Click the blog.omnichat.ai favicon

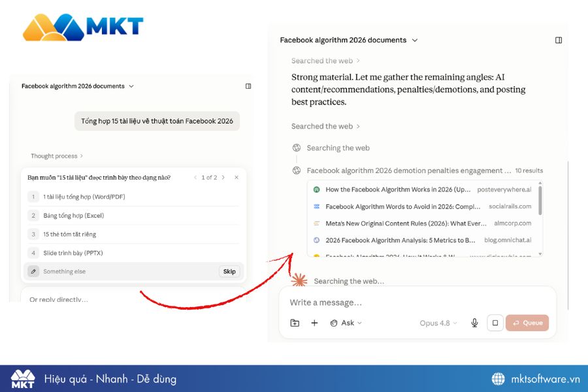click(316, 240)
